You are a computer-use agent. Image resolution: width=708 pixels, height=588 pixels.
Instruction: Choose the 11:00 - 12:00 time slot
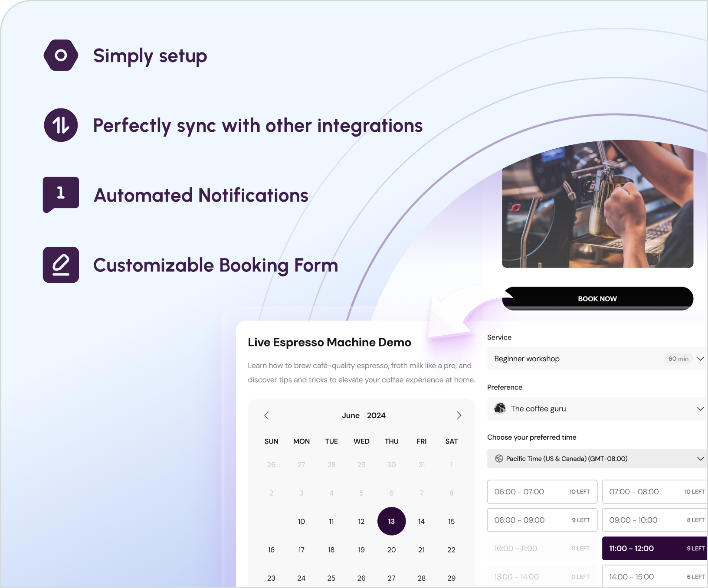654,549
